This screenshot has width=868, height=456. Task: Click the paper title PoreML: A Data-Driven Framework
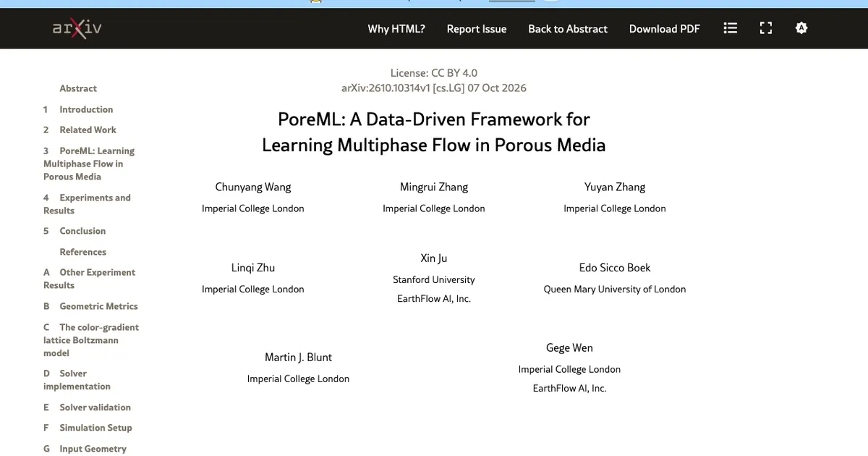(434, 132)
